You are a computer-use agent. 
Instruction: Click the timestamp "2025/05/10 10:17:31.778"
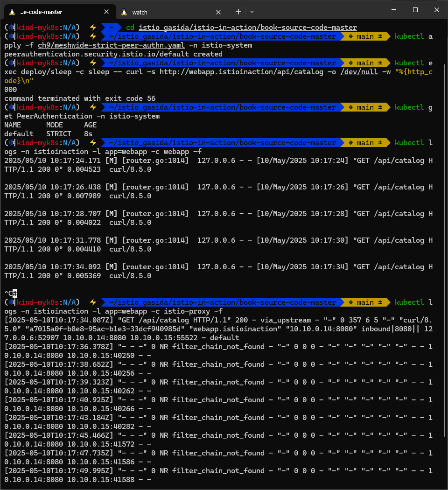(x=52, y=240)
